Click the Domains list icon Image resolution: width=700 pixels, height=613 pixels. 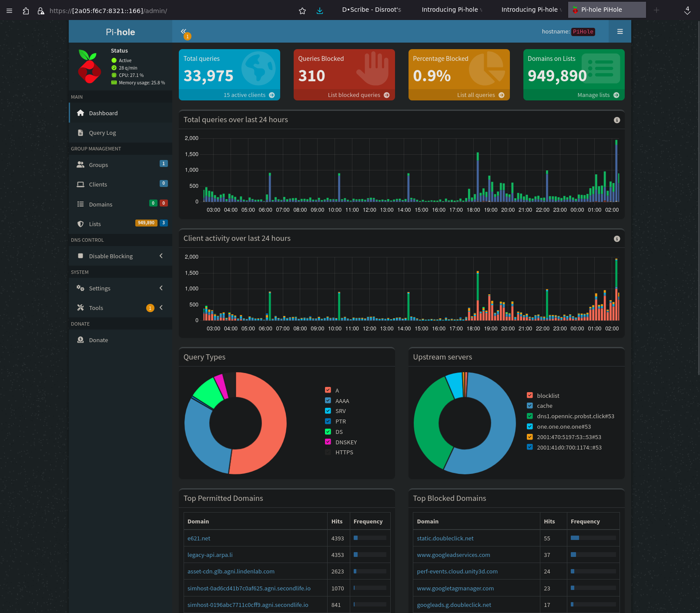coord(80,204)
